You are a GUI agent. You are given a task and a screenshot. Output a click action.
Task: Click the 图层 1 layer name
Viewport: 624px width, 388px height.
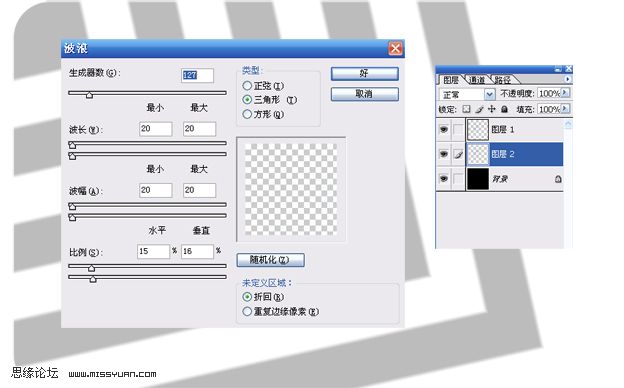(503, 130)
